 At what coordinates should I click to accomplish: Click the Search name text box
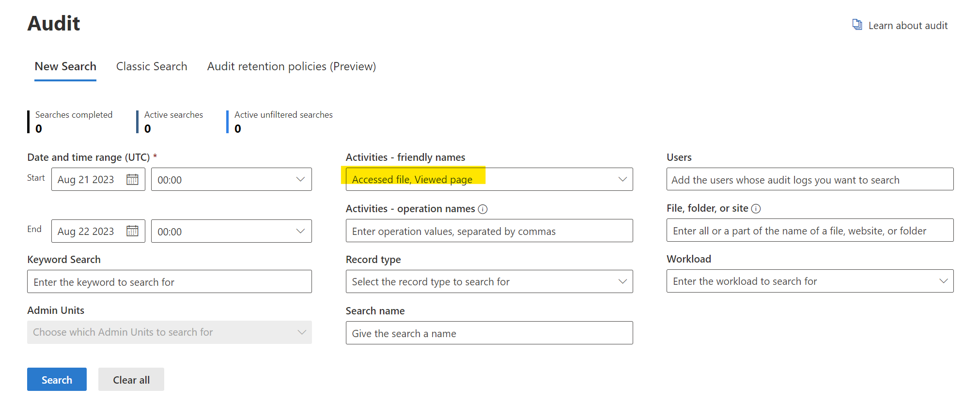click(489, 333)
